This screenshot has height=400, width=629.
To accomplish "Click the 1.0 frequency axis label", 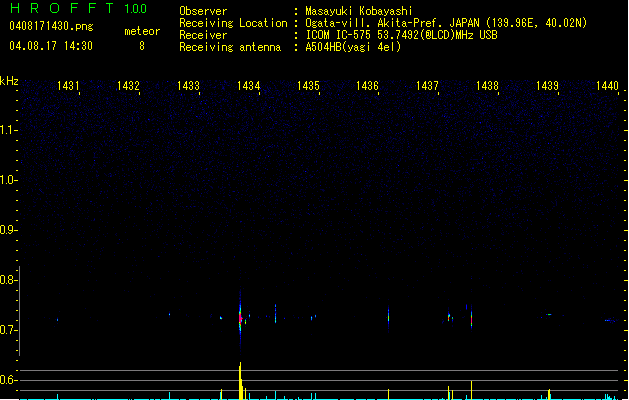I will pos(8,180).
